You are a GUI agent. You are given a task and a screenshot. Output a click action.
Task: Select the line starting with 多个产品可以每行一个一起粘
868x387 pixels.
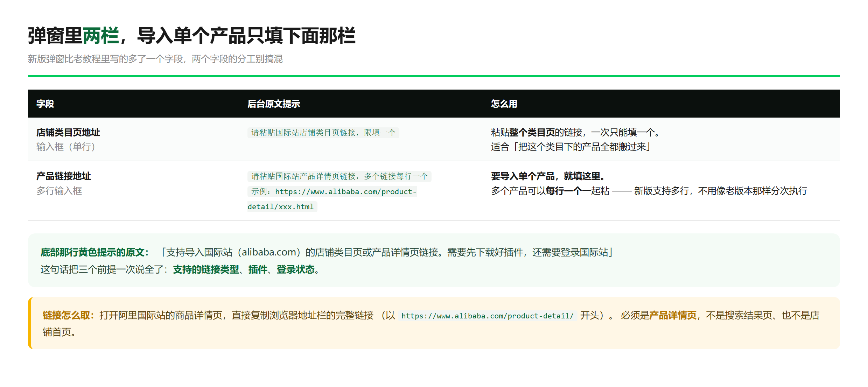(649, 191)
